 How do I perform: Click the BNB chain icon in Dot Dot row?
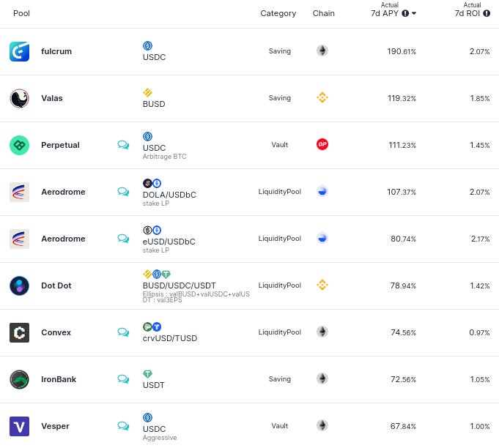pos(322,285)
